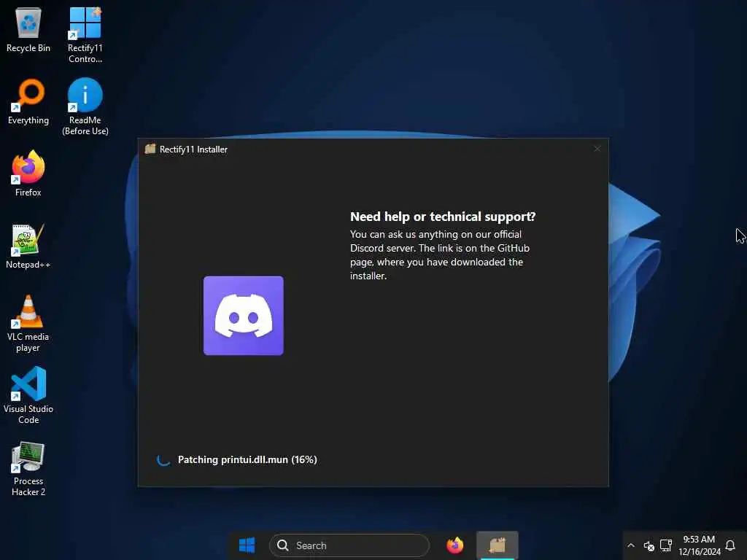Select the VLC media player shortcut
Viewport: 747px width, 560px height.
pyautogui.click(x=28, y=324)
